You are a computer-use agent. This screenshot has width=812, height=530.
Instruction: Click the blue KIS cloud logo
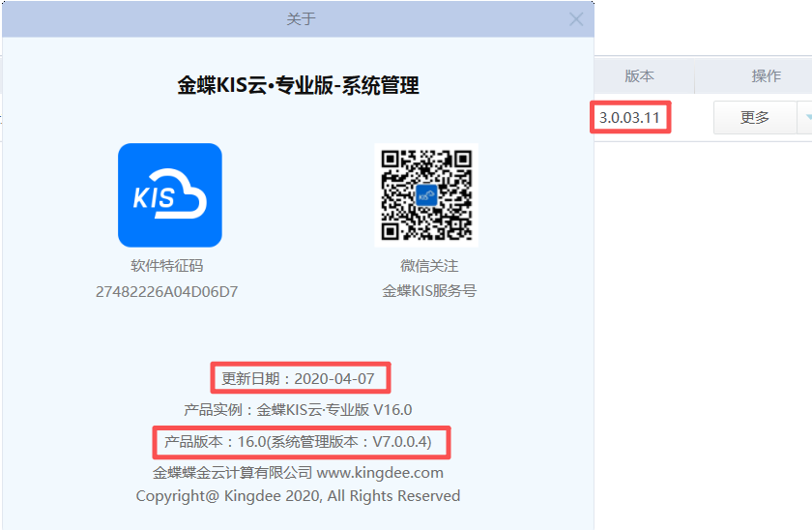[x=169, y=195]
